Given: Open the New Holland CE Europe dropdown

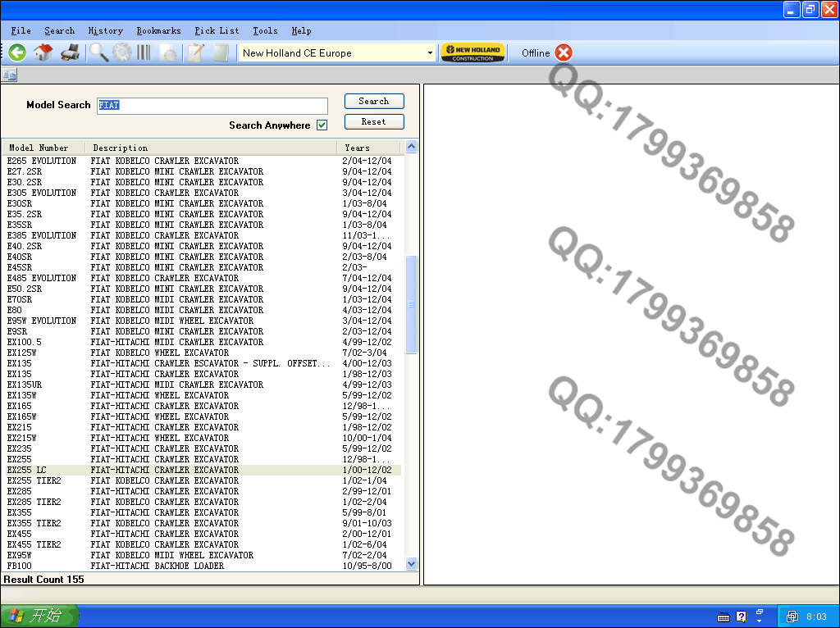Looking at the screenshot, I should (430, 53).
